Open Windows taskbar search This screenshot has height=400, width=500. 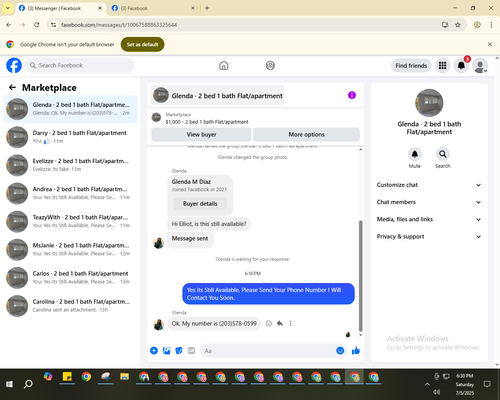28,384
